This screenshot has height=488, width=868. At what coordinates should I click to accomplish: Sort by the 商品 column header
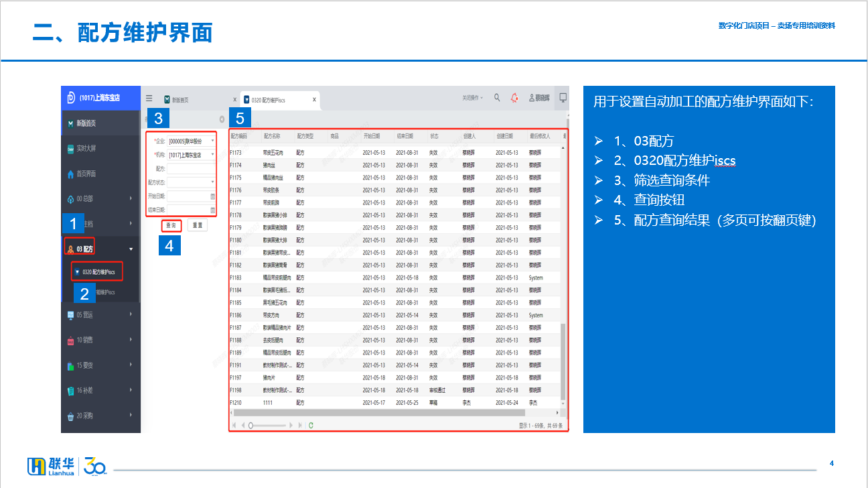pos(344,136)
